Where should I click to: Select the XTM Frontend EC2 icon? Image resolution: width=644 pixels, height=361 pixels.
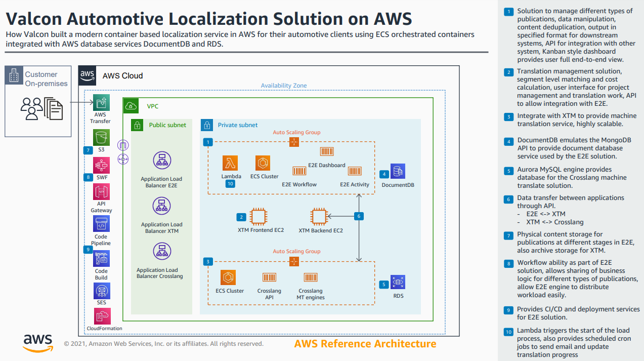coord(260,217)
